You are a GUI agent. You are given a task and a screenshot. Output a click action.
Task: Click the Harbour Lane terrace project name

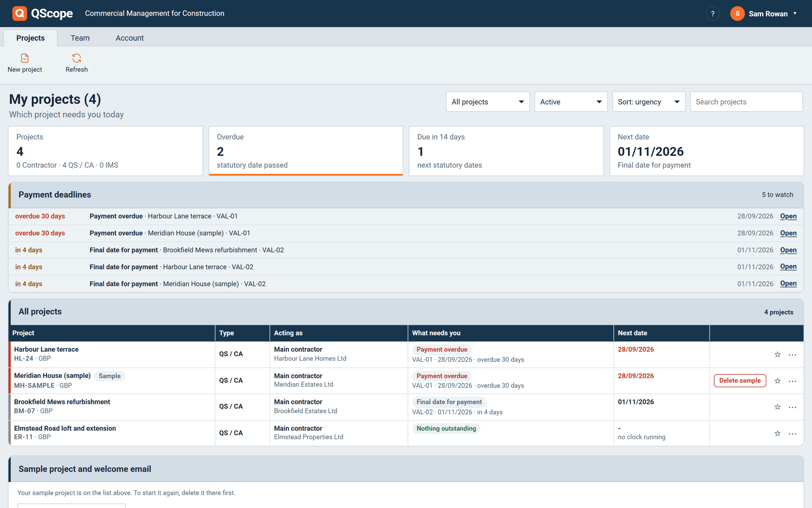point(46,350)
